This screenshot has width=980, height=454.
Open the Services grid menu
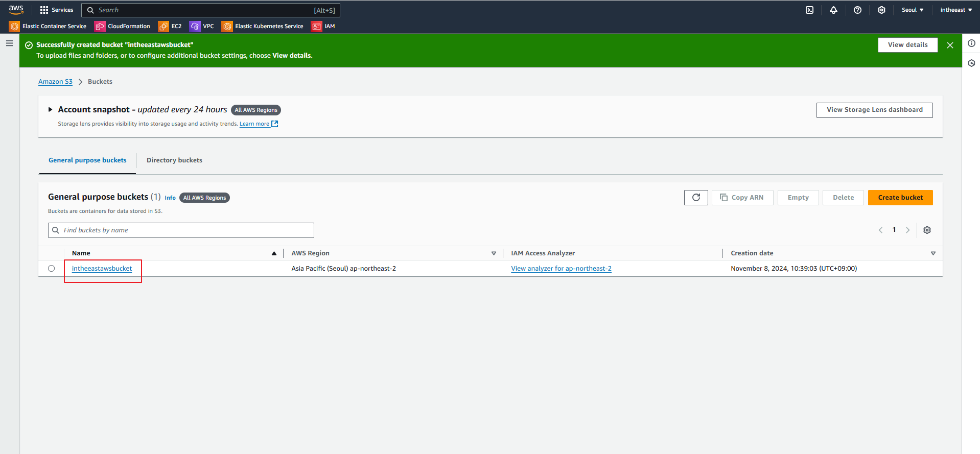(x=56, y=10)
